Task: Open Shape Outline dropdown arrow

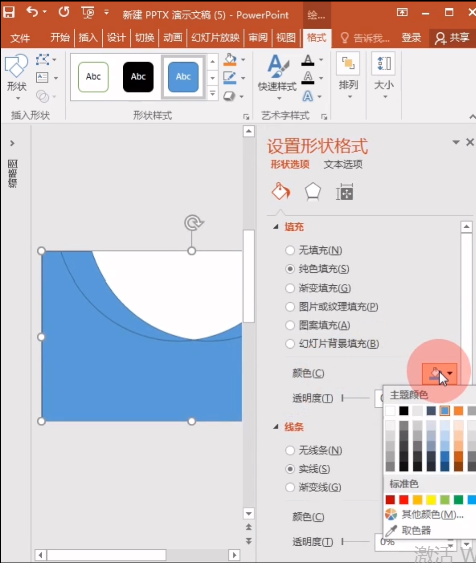Action: pos(243,78)
